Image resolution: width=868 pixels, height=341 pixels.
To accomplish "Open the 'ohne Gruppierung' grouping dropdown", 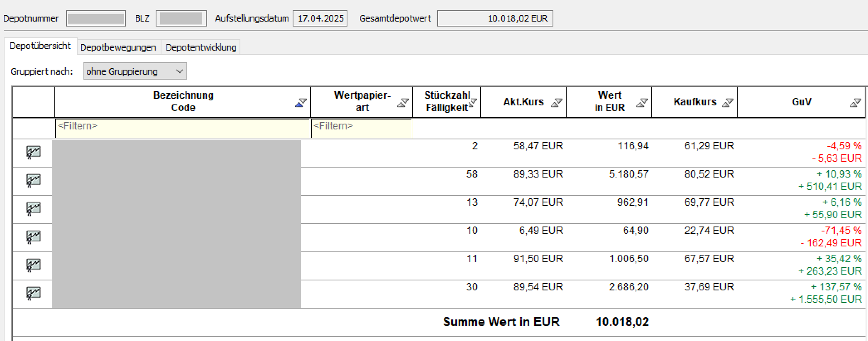I will click(x=135, y=71).
